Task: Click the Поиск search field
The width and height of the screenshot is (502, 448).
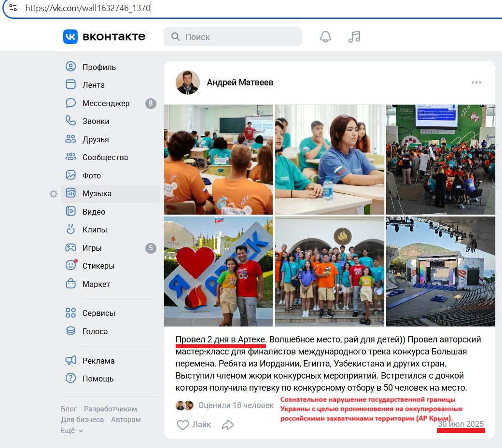Action: pos(233,37)
